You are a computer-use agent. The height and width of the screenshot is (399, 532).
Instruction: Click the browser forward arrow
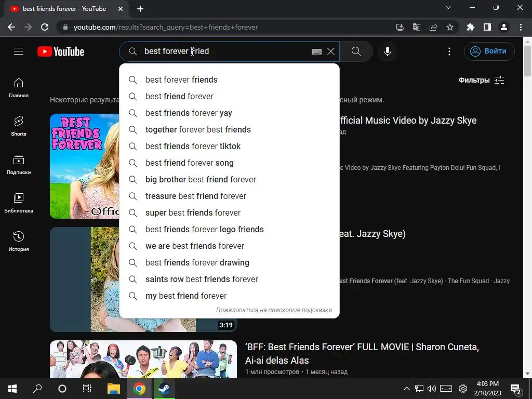(x=28, y=27)
